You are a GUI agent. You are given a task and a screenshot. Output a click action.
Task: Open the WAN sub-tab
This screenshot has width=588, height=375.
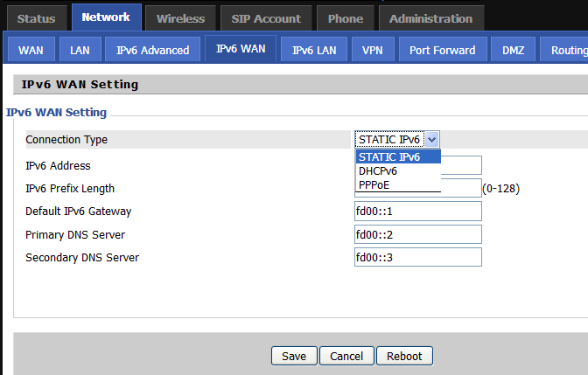[x=31, y=50]
